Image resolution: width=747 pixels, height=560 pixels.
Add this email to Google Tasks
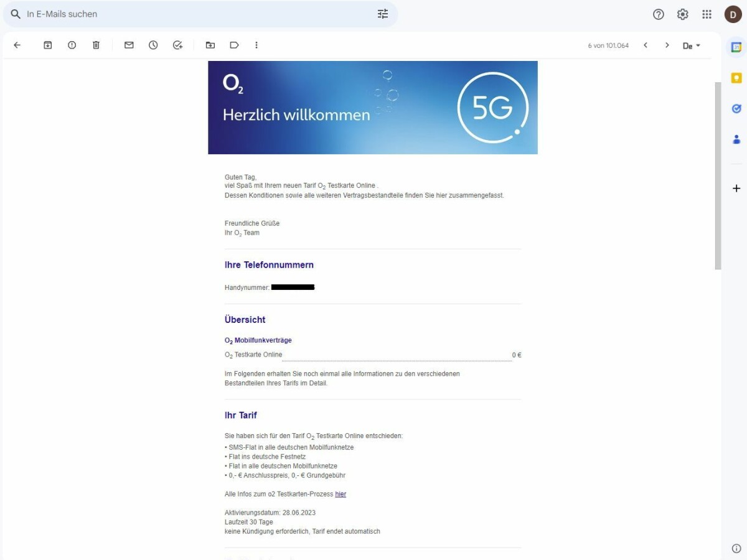coord(178,45)
